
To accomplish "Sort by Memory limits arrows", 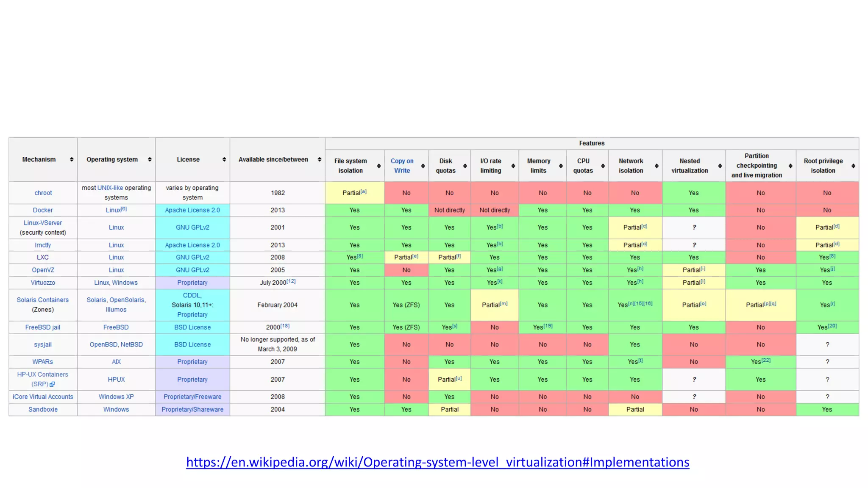I will 561,166.
